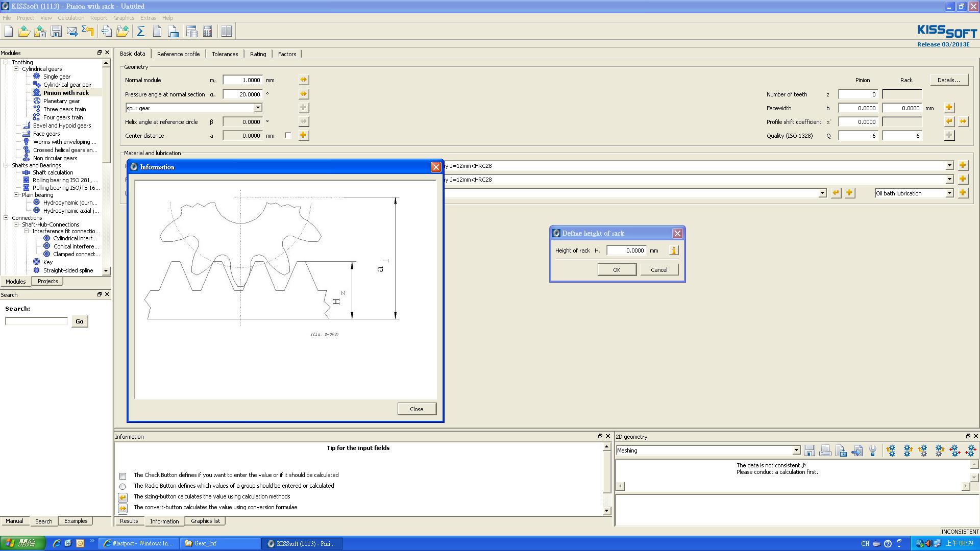Click the Height of rack input field
Screen dimensions: 980x551
(626, 251)
